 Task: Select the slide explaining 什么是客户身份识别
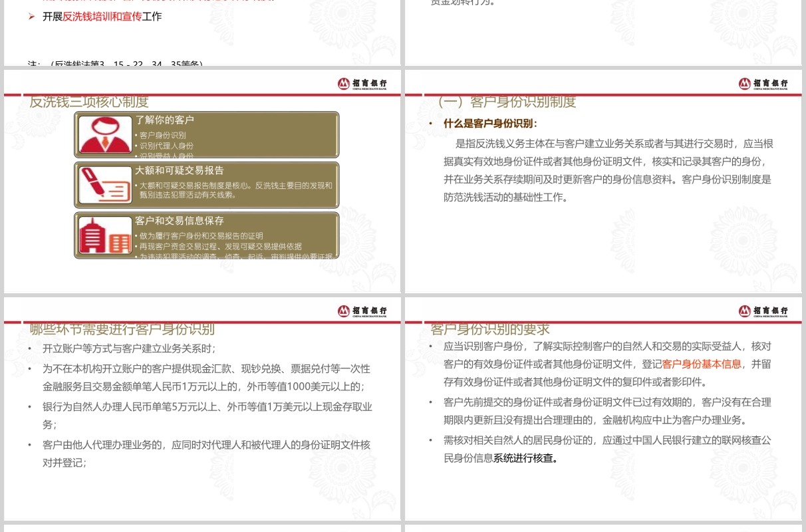(x=603, y=181)
